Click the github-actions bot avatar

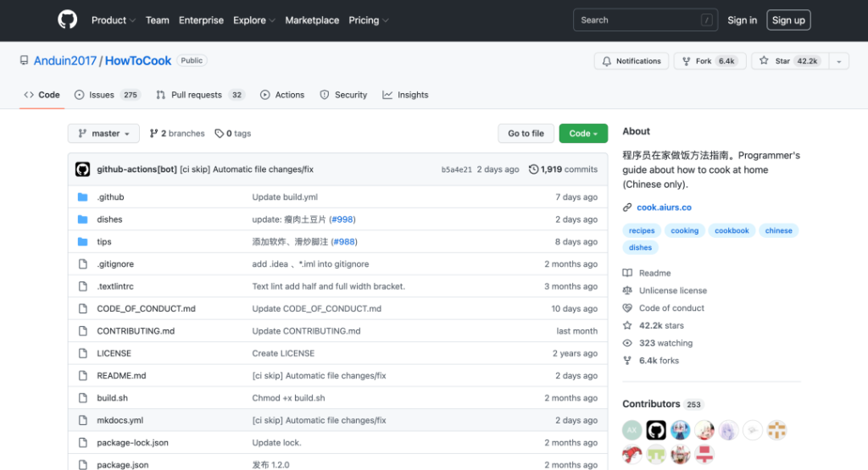pyautogui.click(x=82, y=169)
